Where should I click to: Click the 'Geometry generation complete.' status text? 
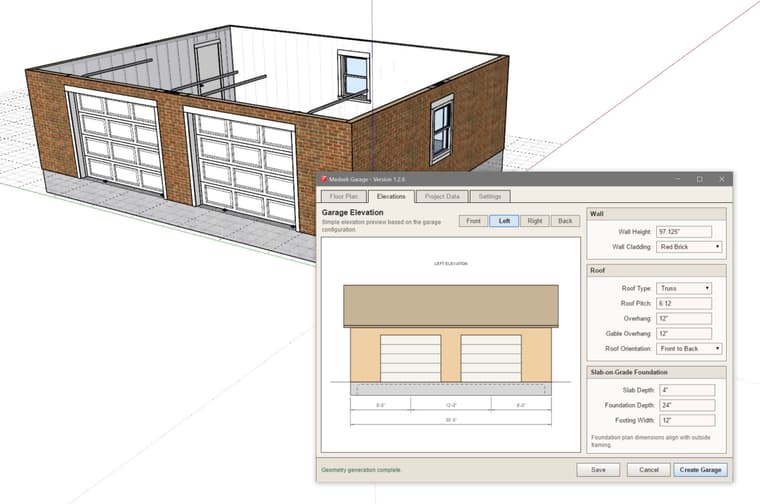tap(361, 470)
